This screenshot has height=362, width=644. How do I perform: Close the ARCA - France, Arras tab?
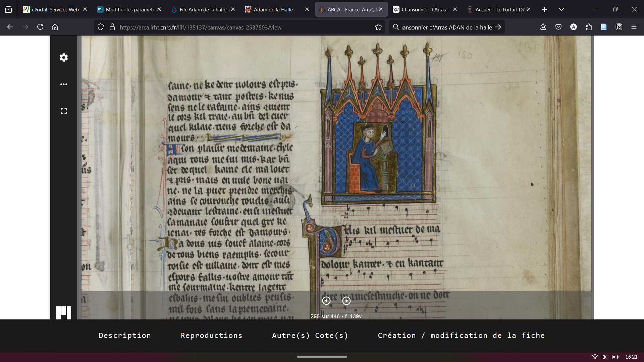(x=381, y=9)
